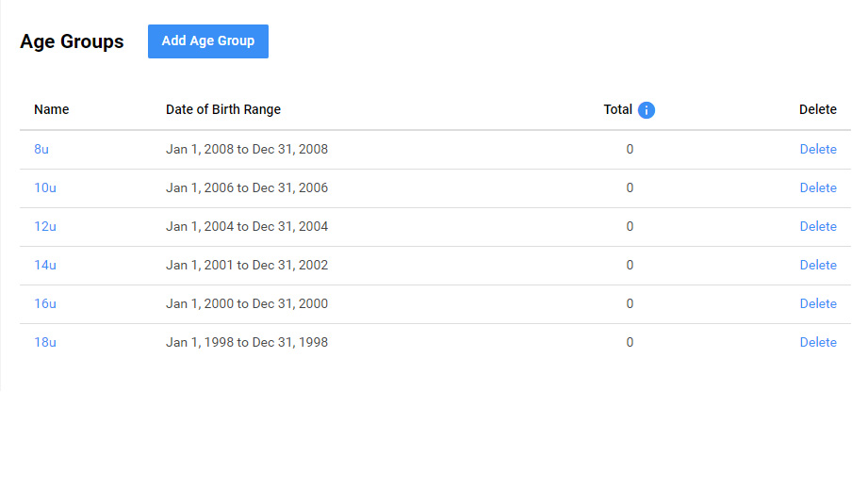Remove the 12u age group via Delete
The height and width of the screenshot is (488, 868).
coord(818,226)
